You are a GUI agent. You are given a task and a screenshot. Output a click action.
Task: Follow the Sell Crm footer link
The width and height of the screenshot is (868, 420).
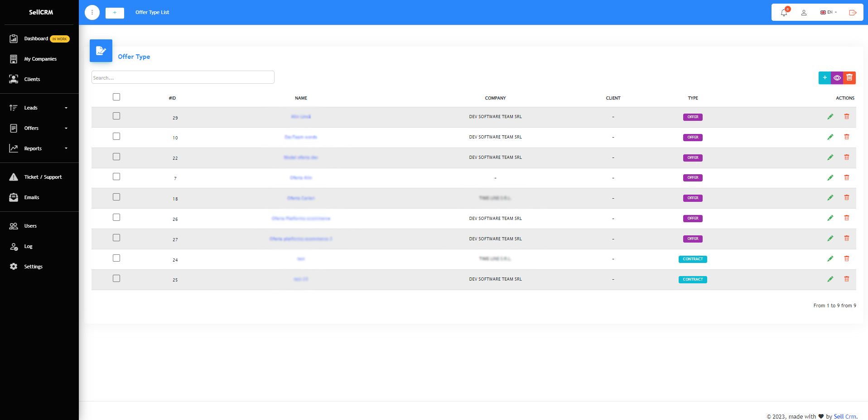click(x=845, y=416)
